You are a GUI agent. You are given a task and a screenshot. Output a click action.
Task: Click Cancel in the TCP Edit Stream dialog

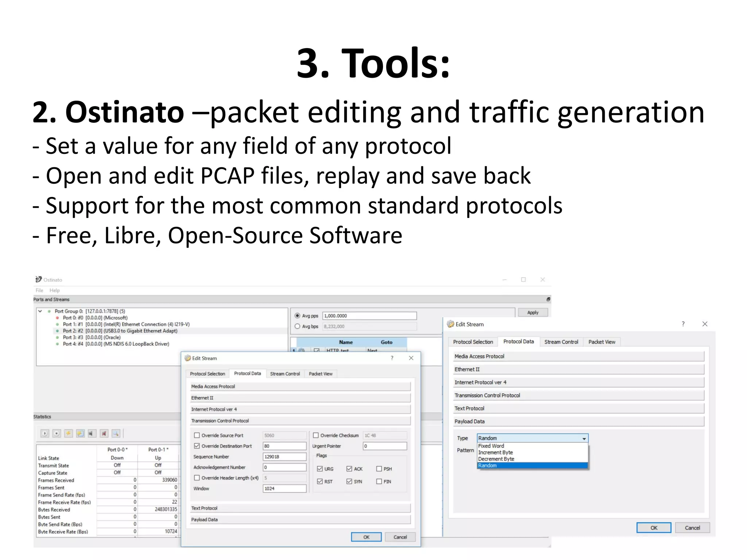[x=400, y=537]
